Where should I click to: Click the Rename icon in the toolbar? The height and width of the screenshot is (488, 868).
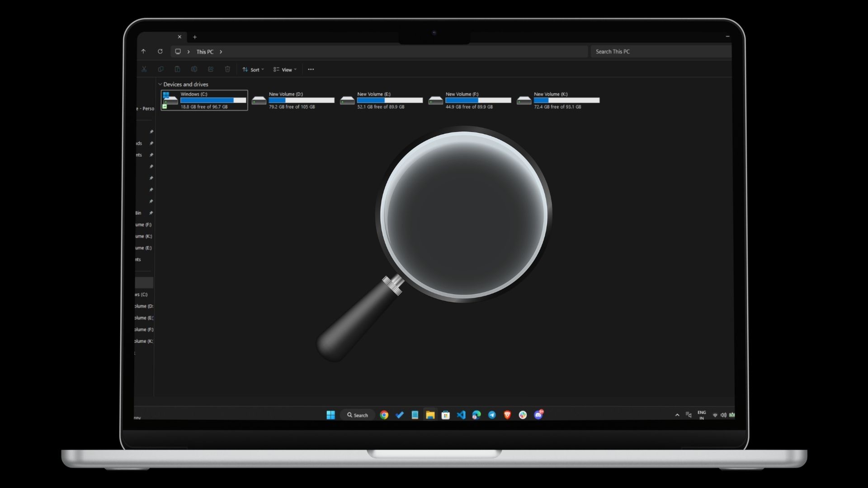(194, 69)
